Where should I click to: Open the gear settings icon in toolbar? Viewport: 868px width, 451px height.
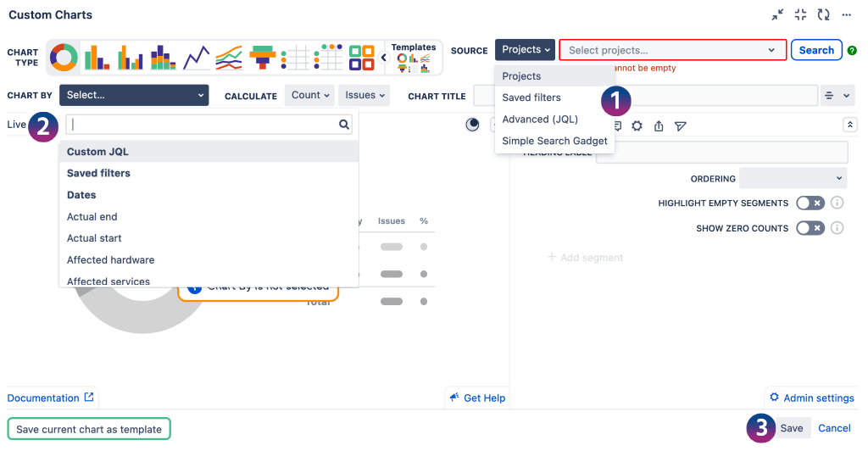coord(637,126)
